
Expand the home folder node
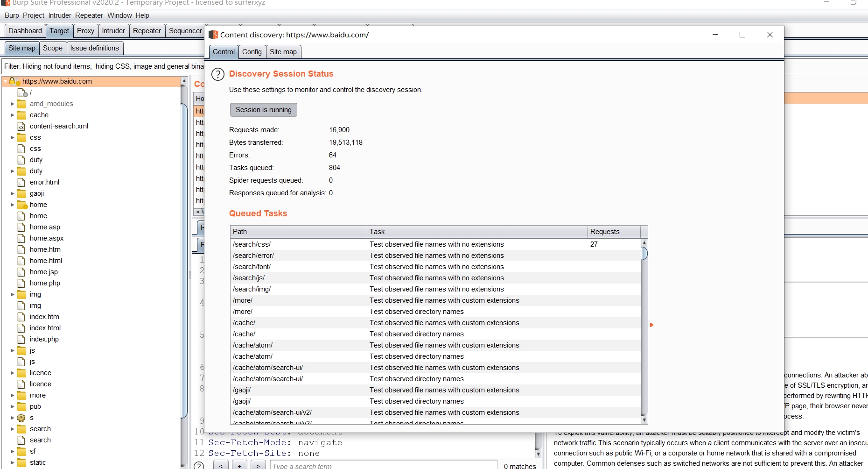click(x=13, y=205)
